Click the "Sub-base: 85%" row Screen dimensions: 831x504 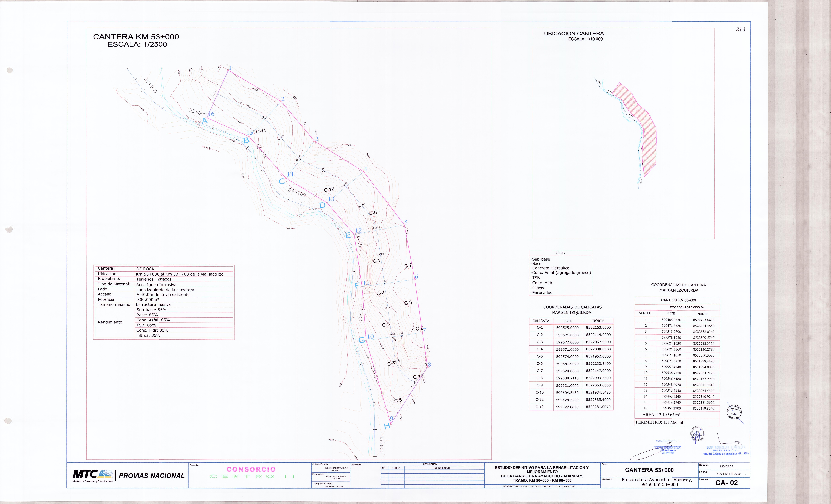tap(151, 310)
